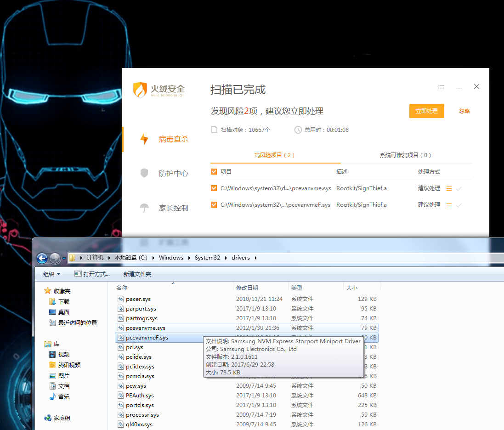Click the clock icon beside 总耗时
This screenshot has height=430, width=504.
tap(299, 130)
